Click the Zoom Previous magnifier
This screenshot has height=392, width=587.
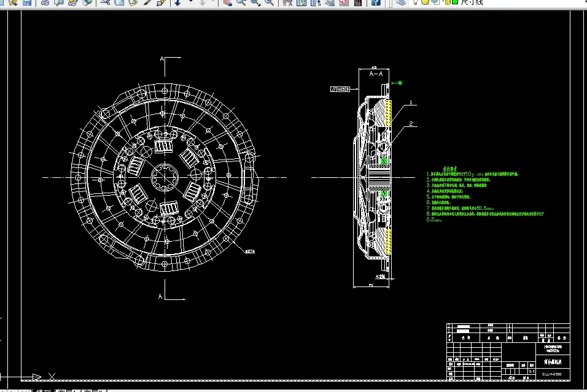(x=269, y=2)
